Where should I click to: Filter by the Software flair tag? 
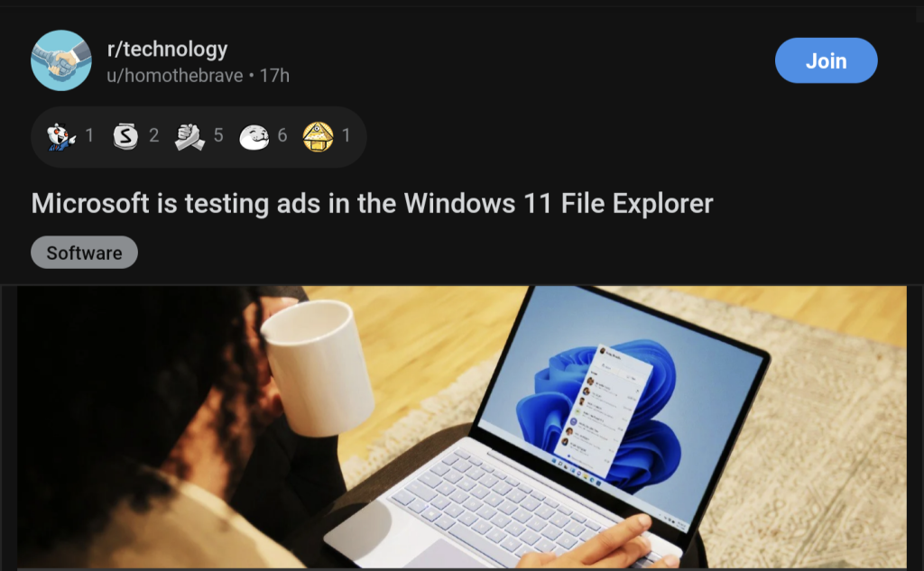84,253
